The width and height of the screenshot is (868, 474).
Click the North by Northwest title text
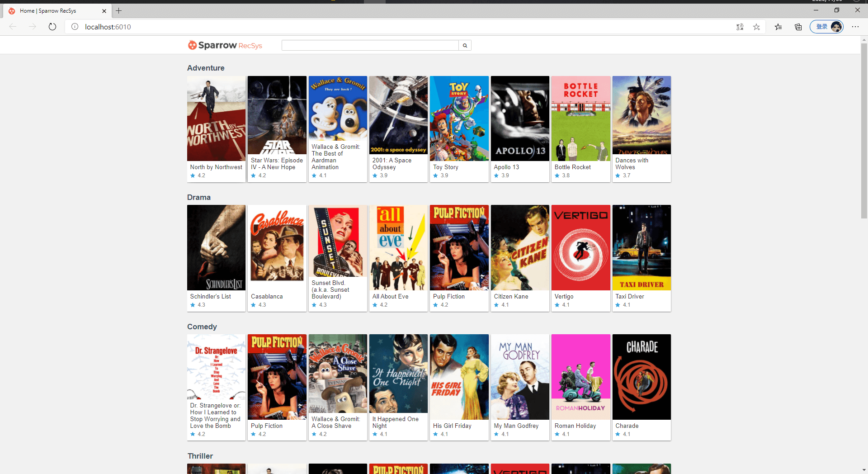pos(216,167)
